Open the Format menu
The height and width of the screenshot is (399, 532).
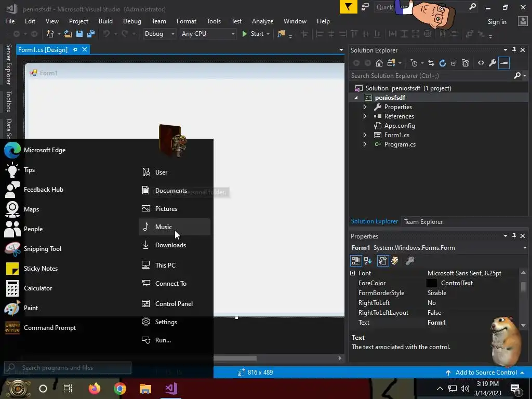tap(187, 21)
